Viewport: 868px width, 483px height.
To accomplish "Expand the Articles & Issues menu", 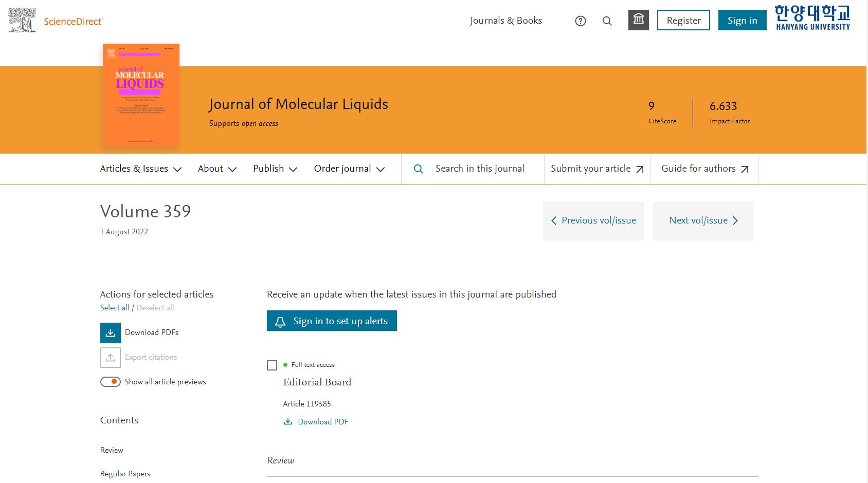I will click(x=141, y=169).
